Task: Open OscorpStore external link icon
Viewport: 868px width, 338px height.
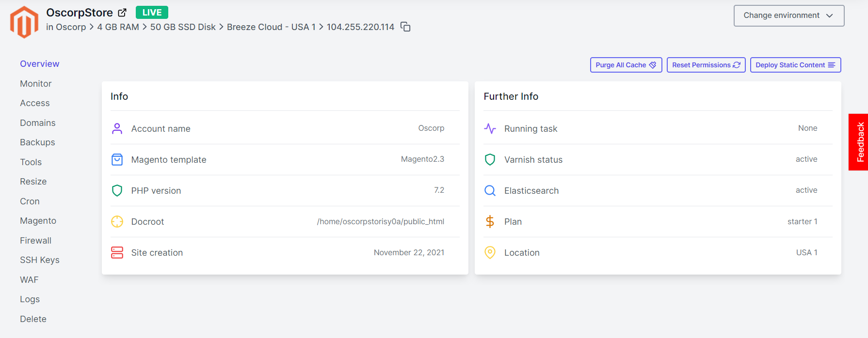Action: pos(122,13)
